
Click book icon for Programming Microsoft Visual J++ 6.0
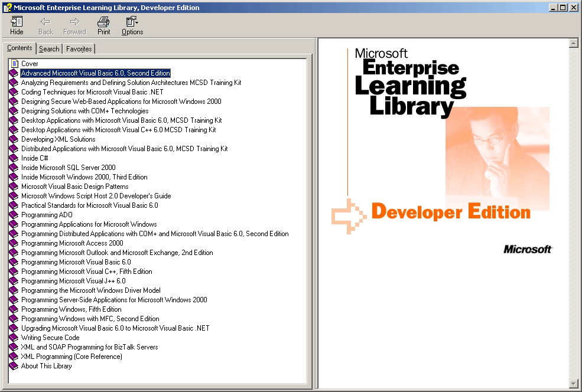tap(14, 281)
